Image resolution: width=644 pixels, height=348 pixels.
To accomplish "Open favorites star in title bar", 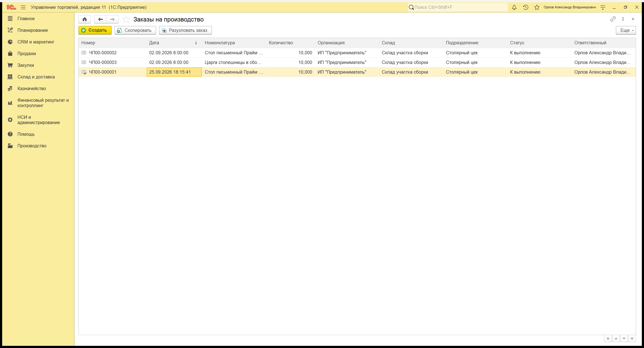I will (x=537, y=7).
